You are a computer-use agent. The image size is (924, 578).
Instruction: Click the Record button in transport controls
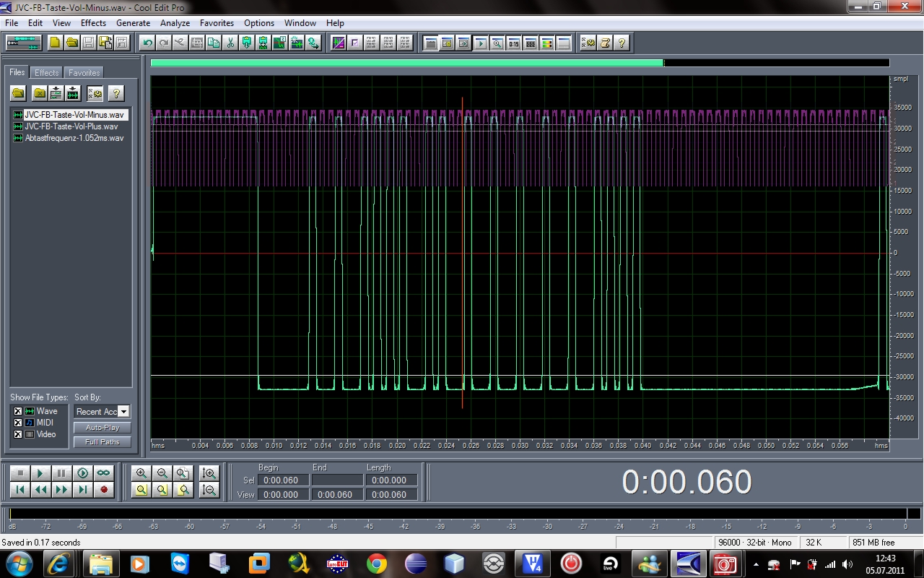click(104, 490)
